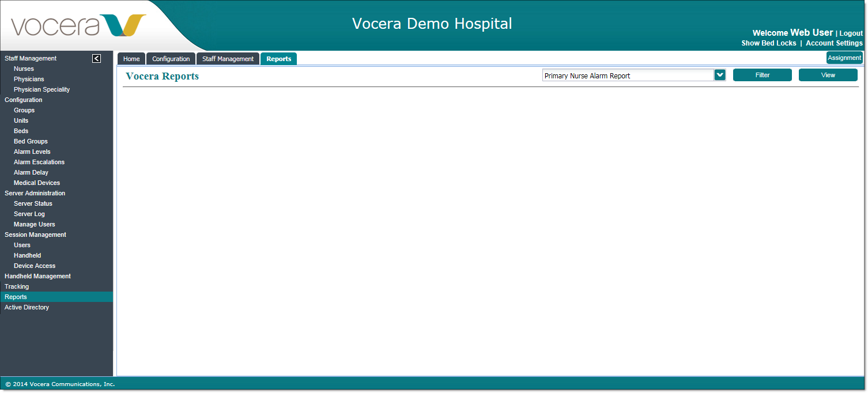This screenshot has height=393, width=868.
Task: Select Handheld in the sidebar
Action: coord(28,255)
